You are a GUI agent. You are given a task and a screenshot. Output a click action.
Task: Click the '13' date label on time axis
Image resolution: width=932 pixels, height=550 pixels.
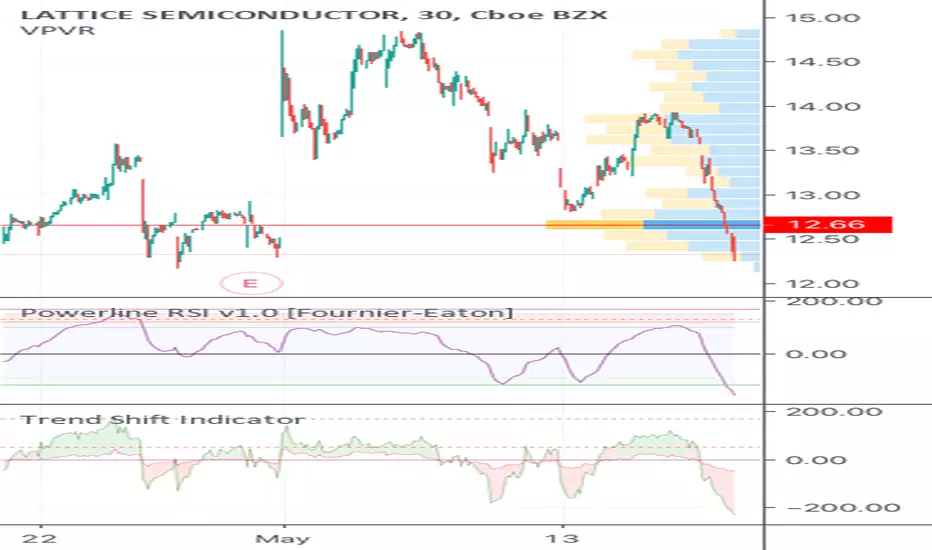(x=562, y=539)
